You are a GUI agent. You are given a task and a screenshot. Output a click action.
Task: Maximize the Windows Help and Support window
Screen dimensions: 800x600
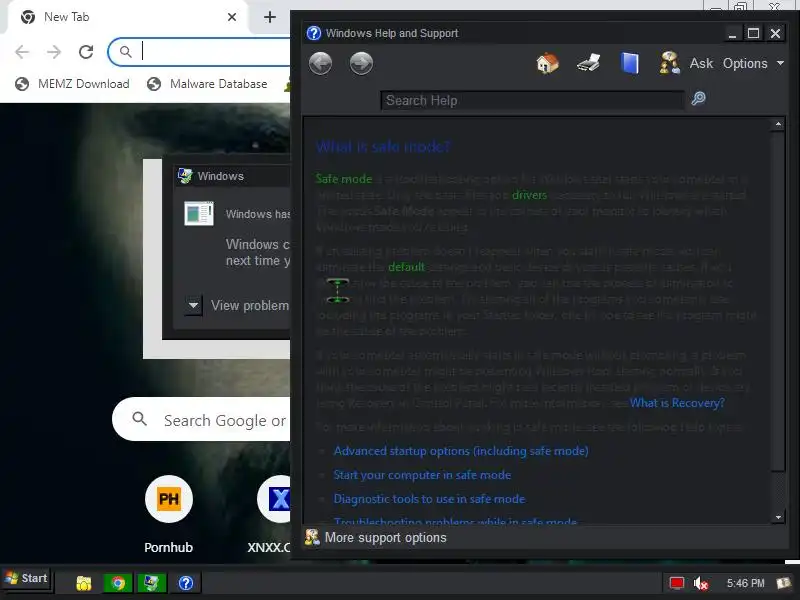tap(754, 33)
